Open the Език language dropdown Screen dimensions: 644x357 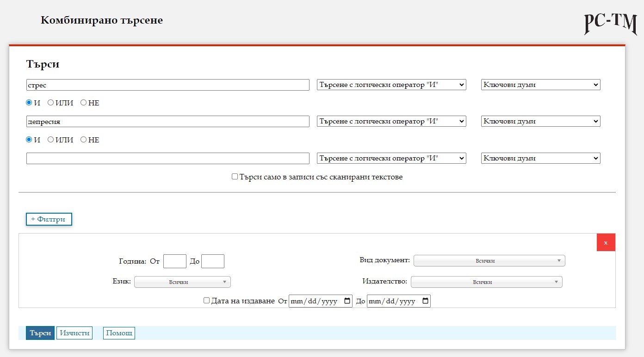[182, 282]
